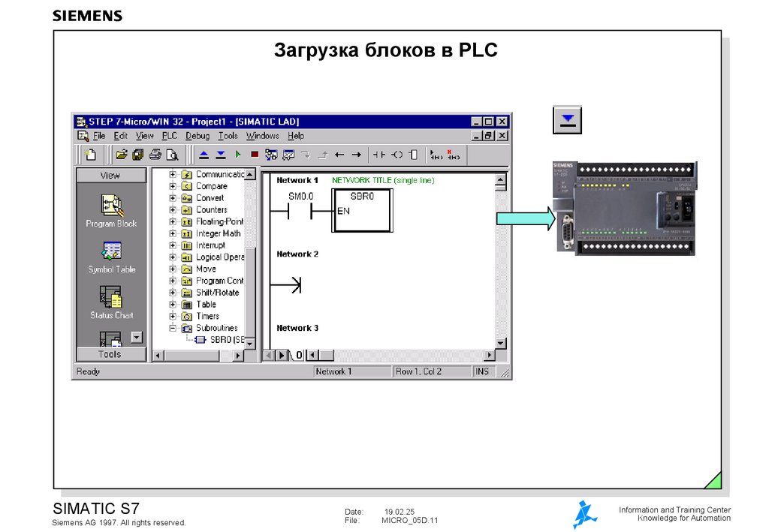The height and width of the screenshot is (532, 769).
Task: Click the green RUN mode icon
Action: coord(238,155)
